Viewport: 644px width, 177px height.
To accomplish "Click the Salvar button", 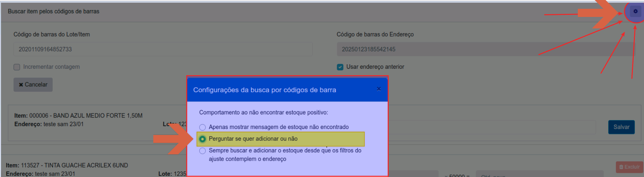I will click(621, 127).
